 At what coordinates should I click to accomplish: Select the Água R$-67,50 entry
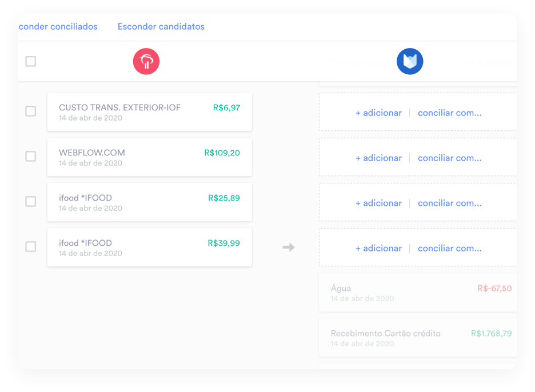(417, 292)
